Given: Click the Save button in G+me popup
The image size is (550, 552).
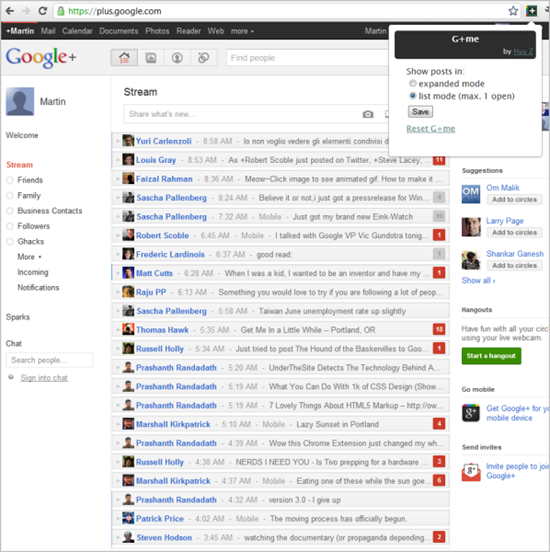Looking at the screenshot, I should coord(420,112).
